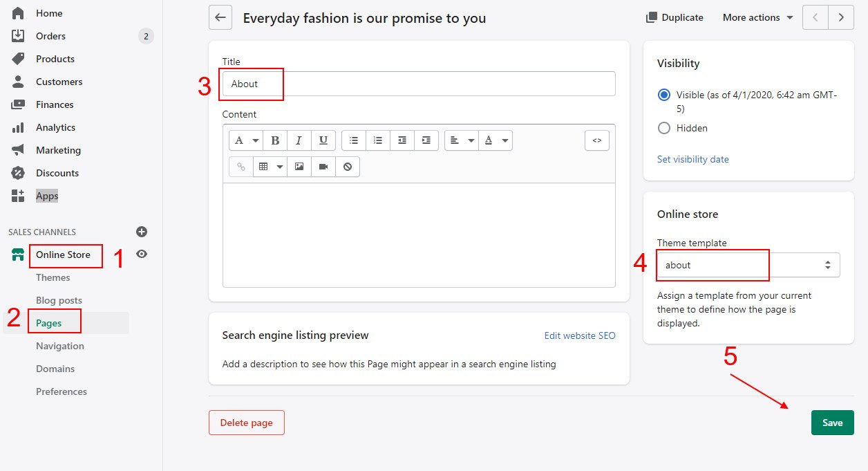Insert an image into the content

click(x=299, y=167)
